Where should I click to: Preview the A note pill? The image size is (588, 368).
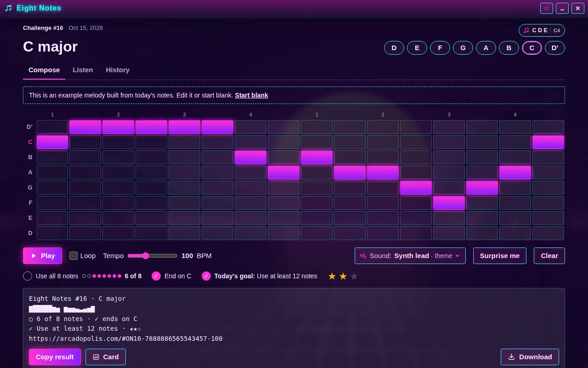[x=486, y=48]
